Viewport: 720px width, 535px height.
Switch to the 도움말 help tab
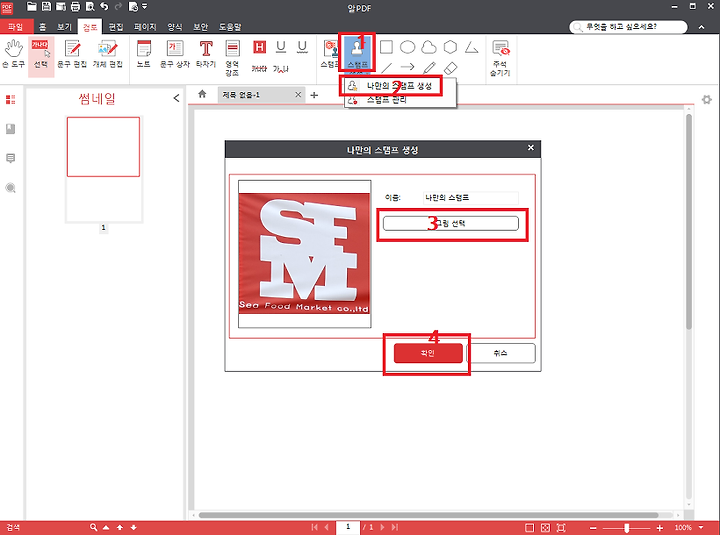[x=230, y=27]
